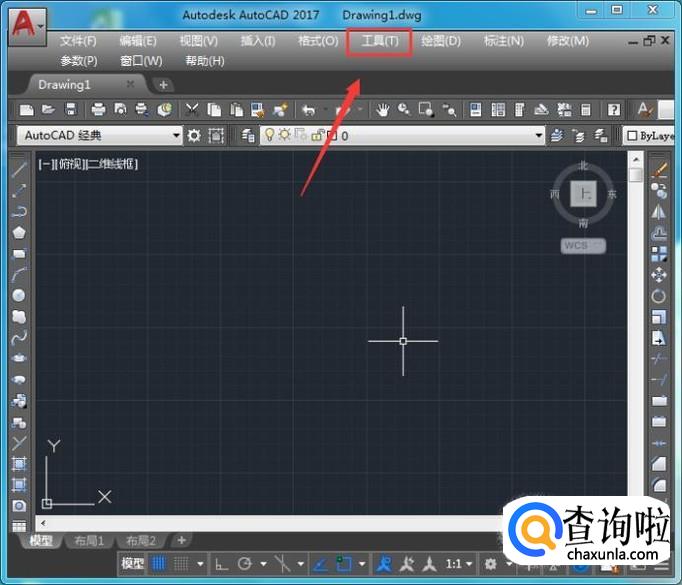Open the 文件(F) menu

(78, 41)
